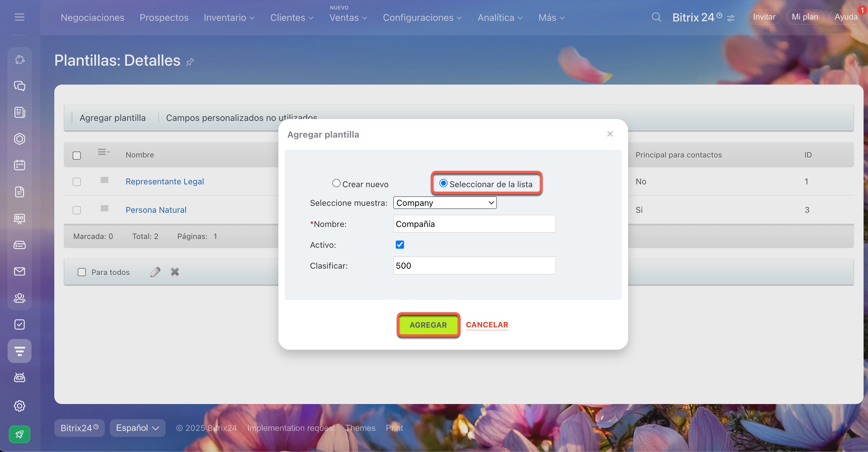Click the green rocket icon
Screen dimensions: 868x452
click(20, 434)
